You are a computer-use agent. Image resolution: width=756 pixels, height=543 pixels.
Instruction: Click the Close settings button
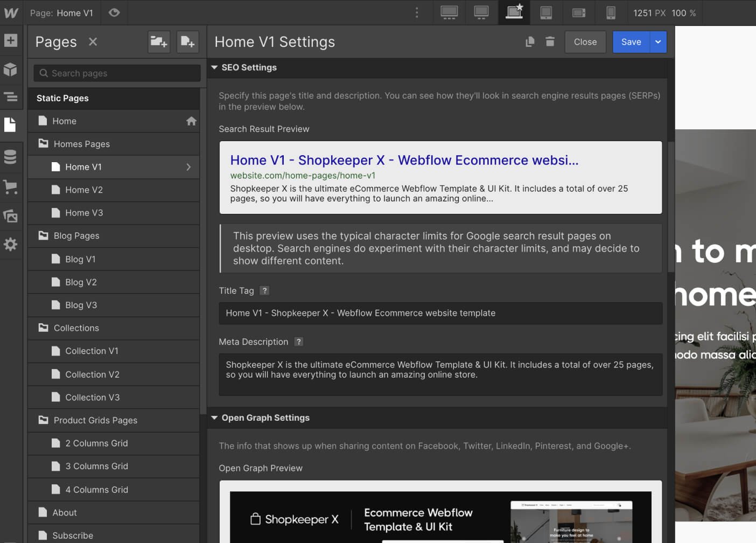[585, 42]
